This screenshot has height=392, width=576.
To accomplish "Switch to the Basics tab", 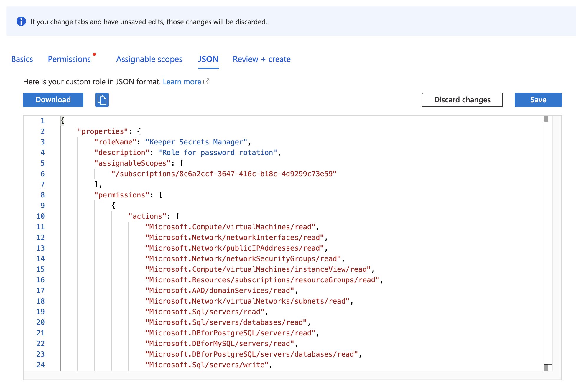I will 22,59.
